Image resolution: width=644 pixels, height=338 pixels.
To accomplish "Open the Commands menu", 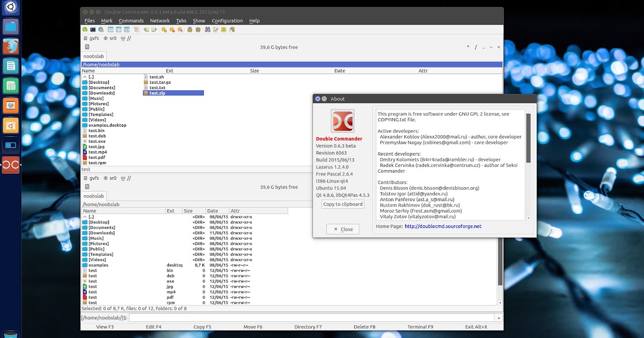I will [131, 21].
